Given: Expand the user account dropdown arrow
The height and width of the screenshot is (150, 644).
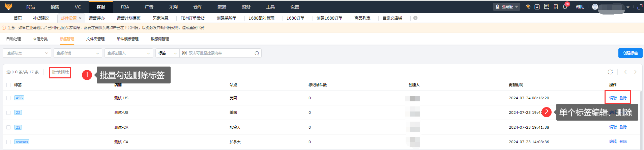Looking at the screenshot, I should pos(628,7).
